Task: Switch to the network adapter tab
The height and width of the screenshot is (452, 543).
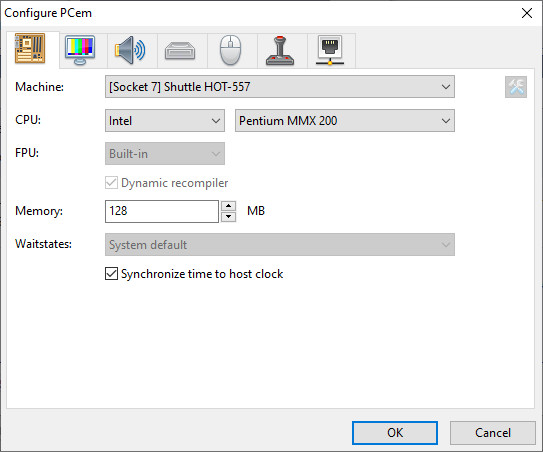Action: click(330, 50)
